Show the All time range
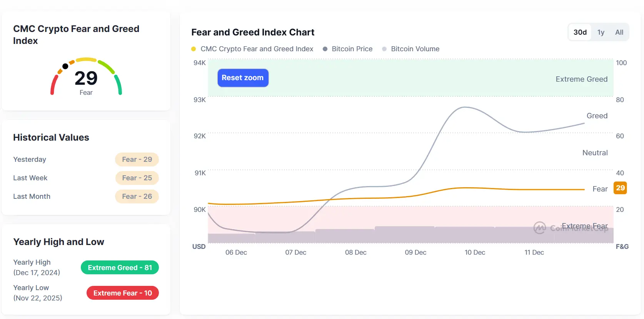Image resolution: width=644 pixels, height=319 pixels. click(x=619, y=32)
